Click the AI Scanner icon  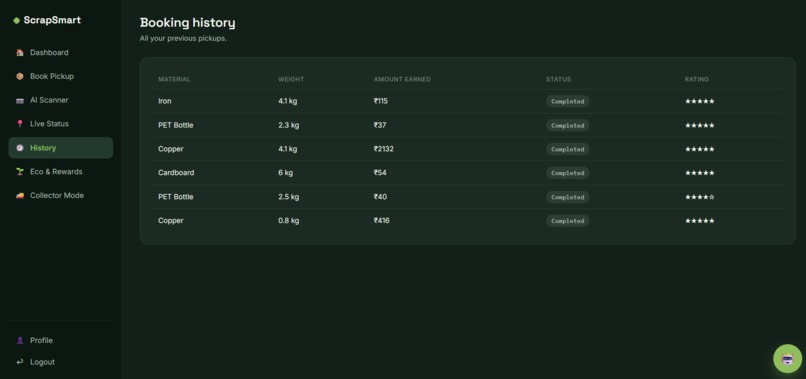click(x=20, y=100)
